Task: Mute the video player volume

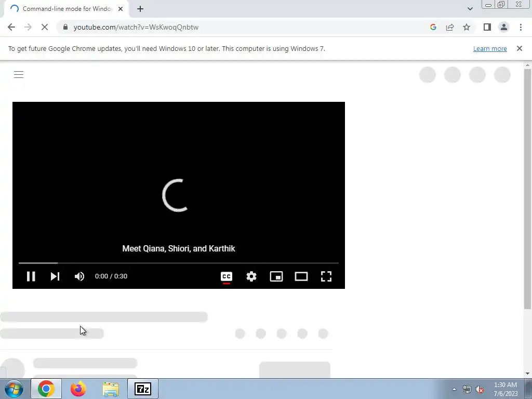Action: 79,276
